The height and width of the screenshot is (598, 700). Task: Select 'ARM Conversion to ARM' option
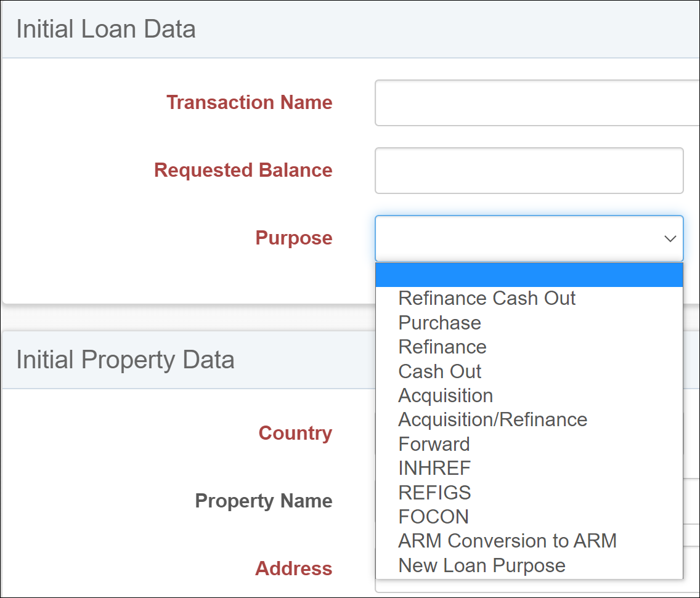pyautogui.click(x=507, y=541)
